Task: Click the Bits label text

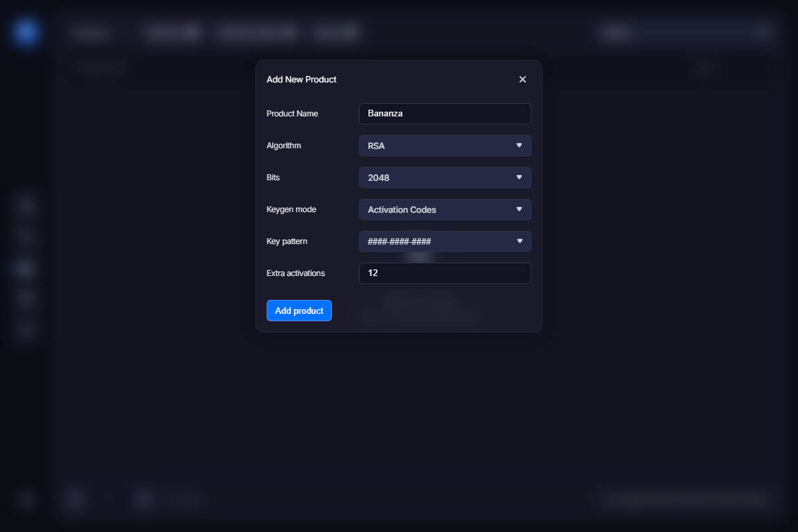Action: click(273, 178)
